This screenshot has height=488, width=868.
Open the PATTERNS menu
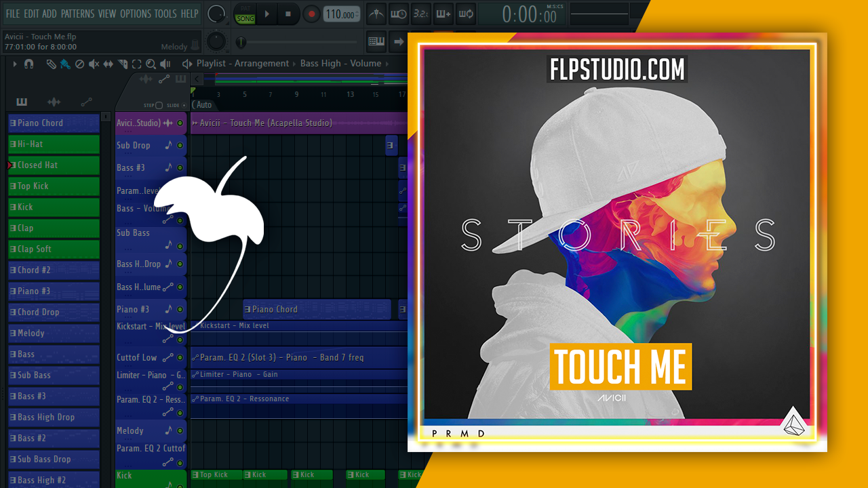tap(77, 14)
